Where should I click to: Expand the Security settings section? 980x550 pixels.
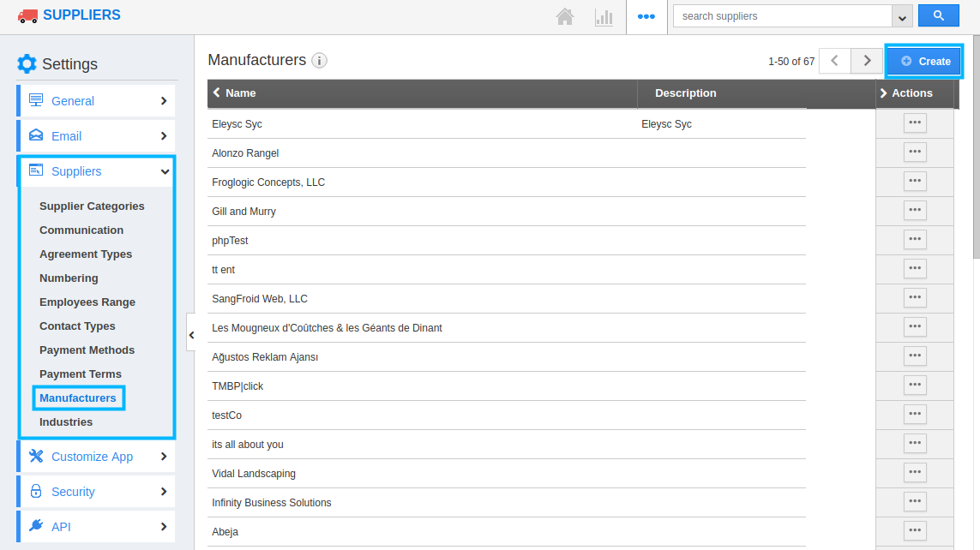tap(96, 492)
